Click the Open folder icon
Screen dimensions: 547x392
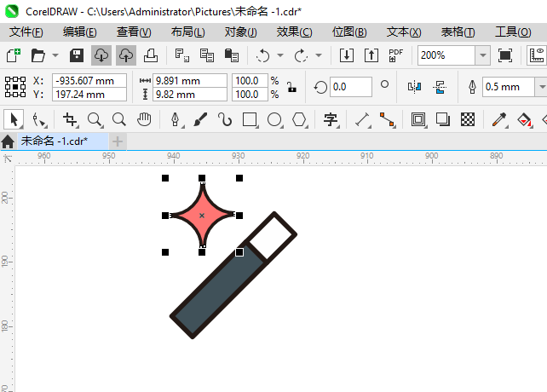pyautogui.click(x=38, y=55)
